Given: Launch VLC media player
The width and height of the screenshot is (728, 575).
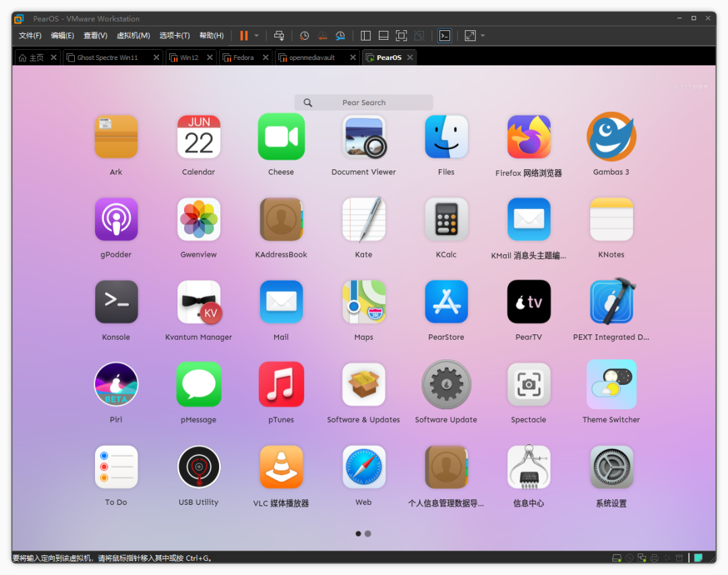Looking at the screenshot, I should [x=281, y=467].
